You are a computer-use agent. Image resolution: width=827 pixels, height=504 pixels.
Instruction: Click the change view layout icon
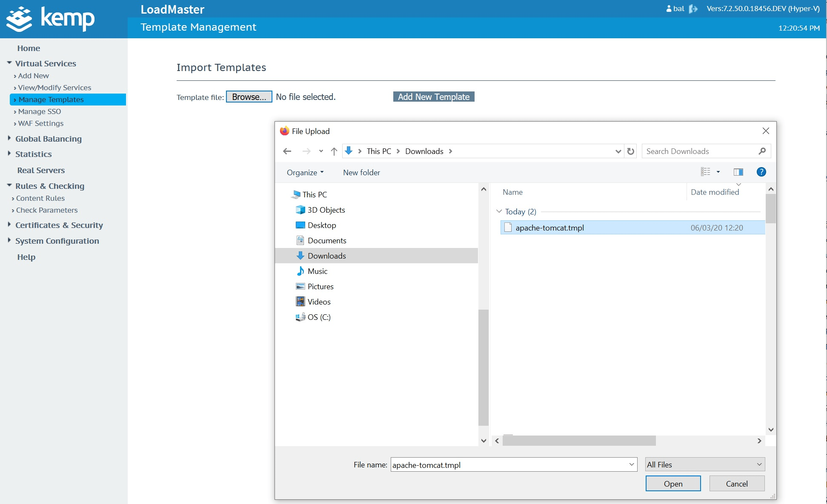click(706, 172)
